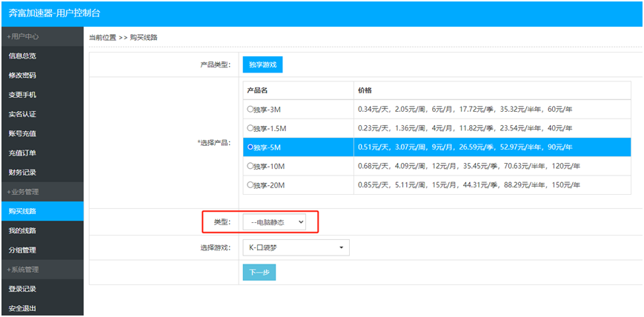Viewport: 644px width, 317px height.
Task: Select the 独享-5M radio button
Action: [250, 147]
